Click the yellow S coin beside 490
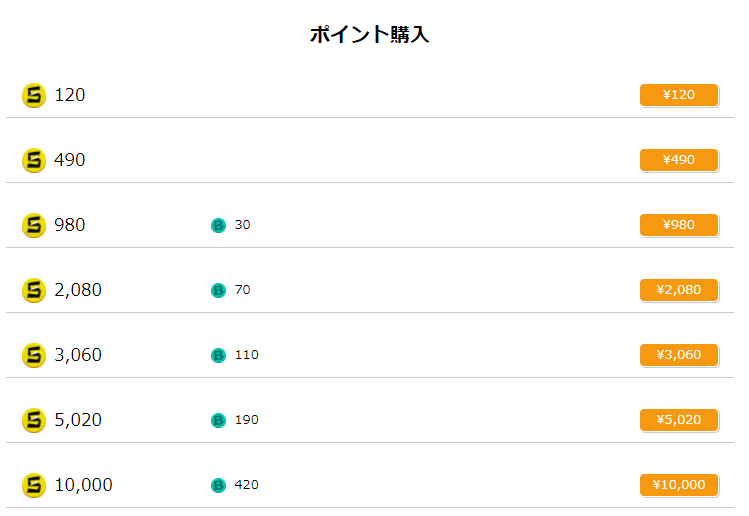 click(34, 160)
